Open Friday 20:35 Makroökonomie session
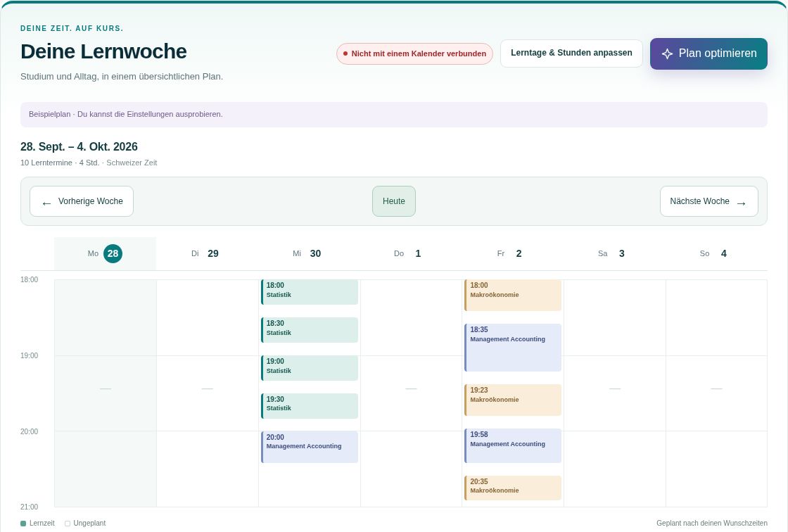This screenshot has height=532, width=788. [x=513, y=488]
